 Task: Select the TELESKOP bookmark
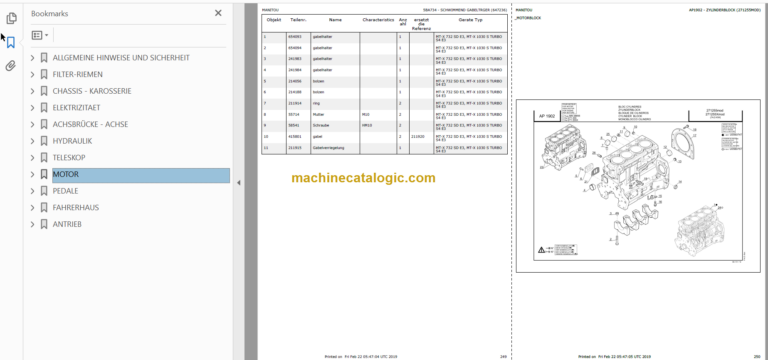69,158
